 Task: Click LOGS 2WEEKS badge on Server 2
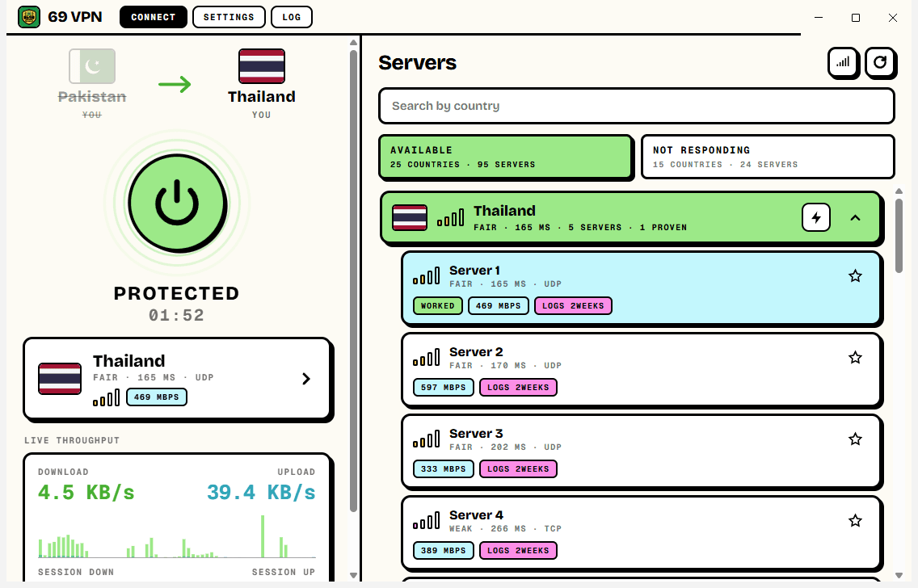pyautogui.click(x=518, y=388)
